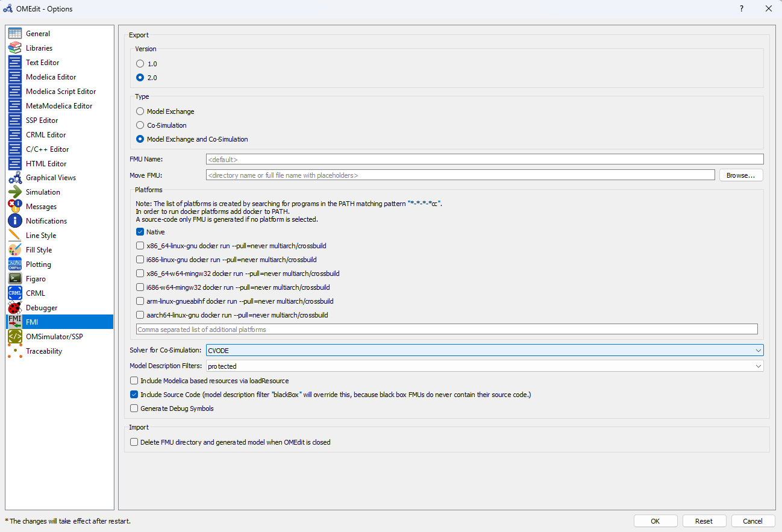This screenshot has width=782, height=532.
Task: Choose Co-Simulation type
Action: click(140, 125)
